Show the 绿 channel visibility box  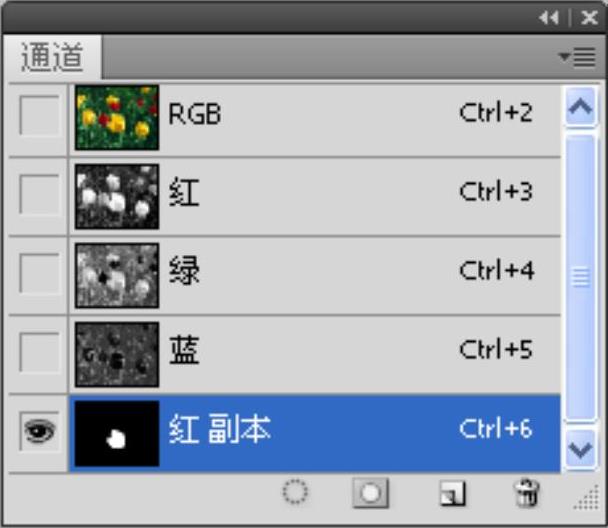click(x=39, y=273)
